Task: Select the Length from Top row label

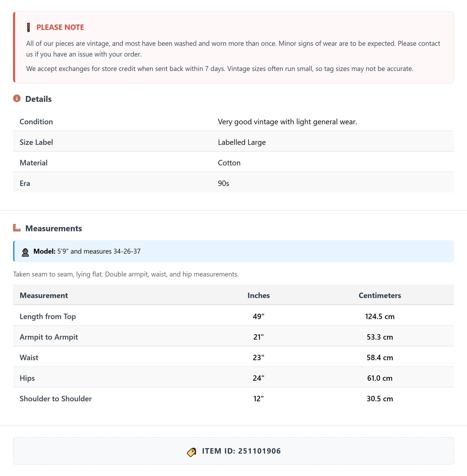Action: point(48,316)
